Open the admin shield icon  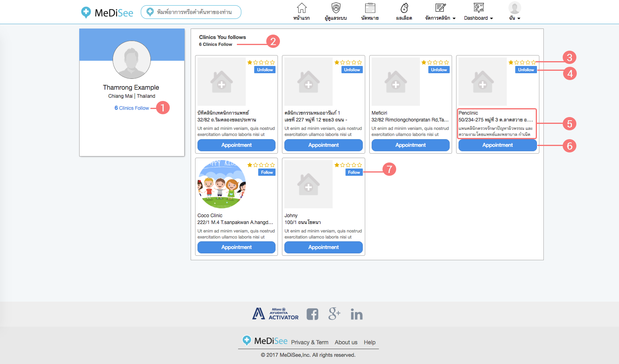(x=336, y=8)
